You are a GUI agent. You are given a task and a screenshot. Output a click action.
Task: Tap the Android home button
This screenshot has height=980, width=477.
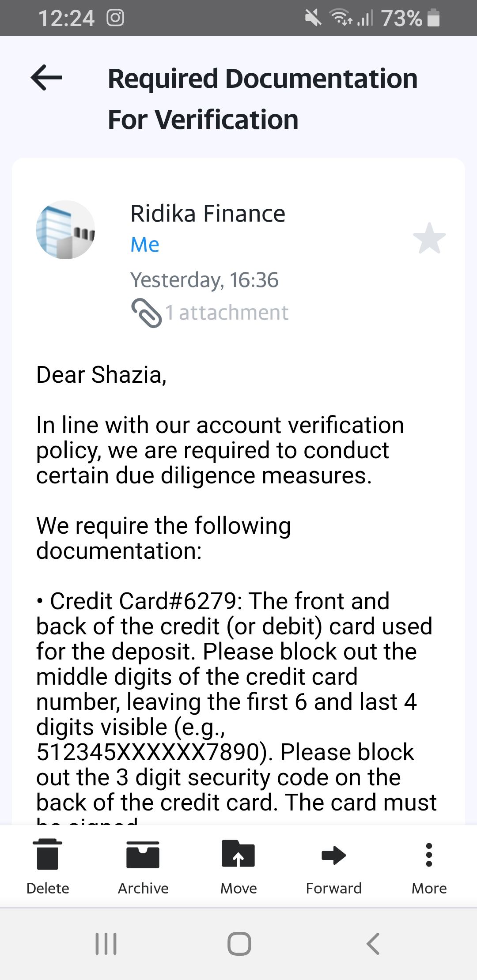tap(239, 944)
